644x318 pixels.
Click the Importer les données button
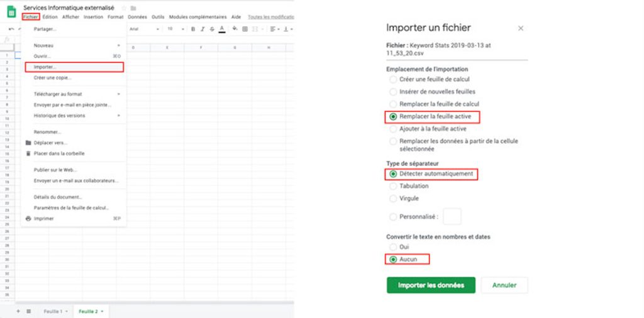coord(431,285)
